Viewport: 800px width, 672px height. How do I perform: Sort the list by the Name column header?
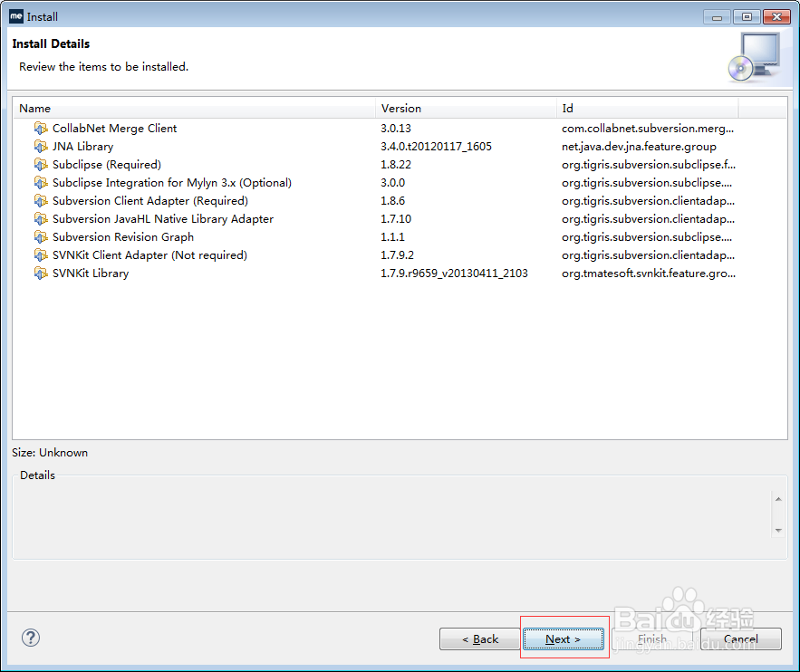click(194, 108)
